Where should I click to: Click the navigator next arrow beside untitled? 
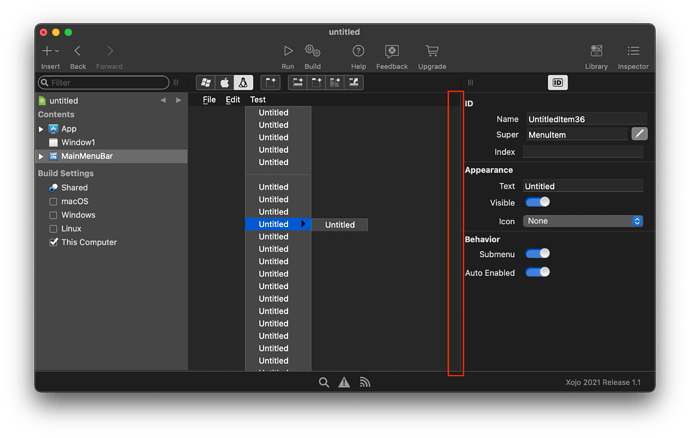point(178,100)
